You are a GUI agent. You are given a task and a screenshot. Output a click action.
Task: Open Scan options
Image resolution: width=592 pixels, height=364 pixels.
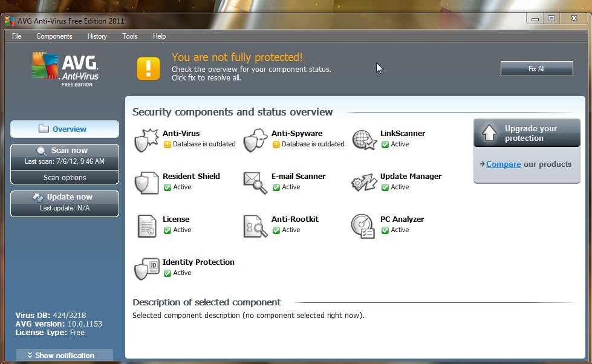pos(65,178)
